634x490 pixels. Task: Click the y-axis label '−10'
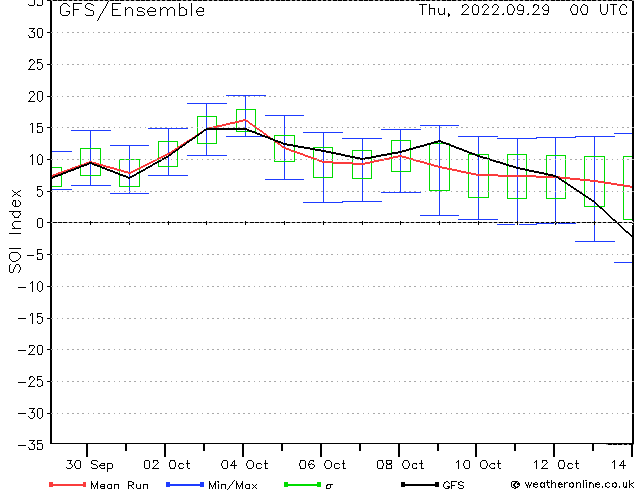pos(31,286)
